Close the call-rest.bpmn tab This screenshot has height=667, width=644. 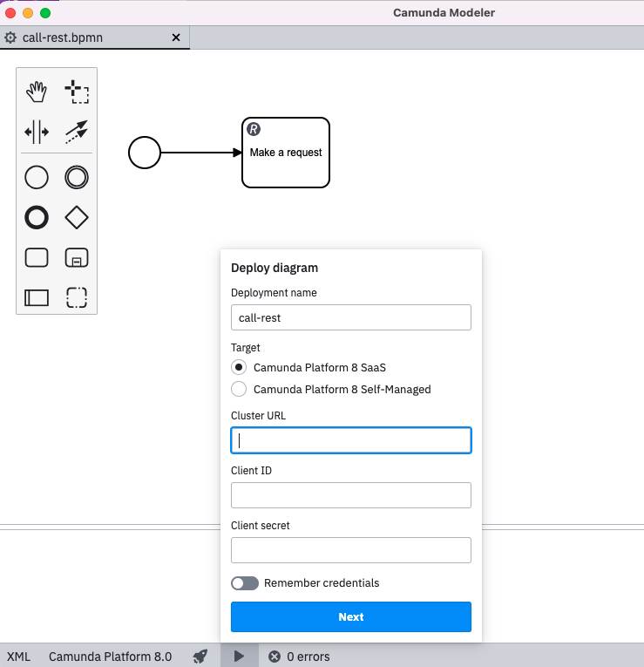176,37
